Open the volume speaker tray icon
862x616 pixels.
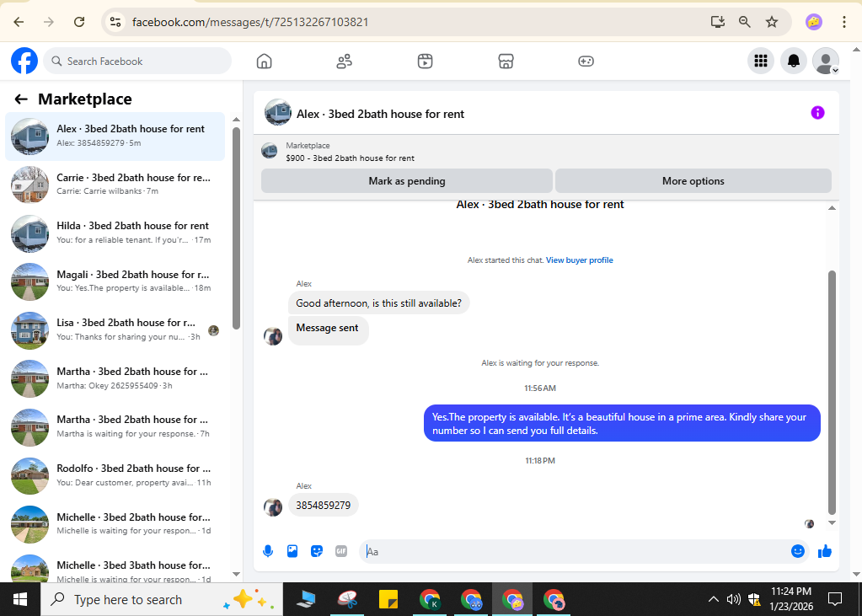tap(733, 599)
